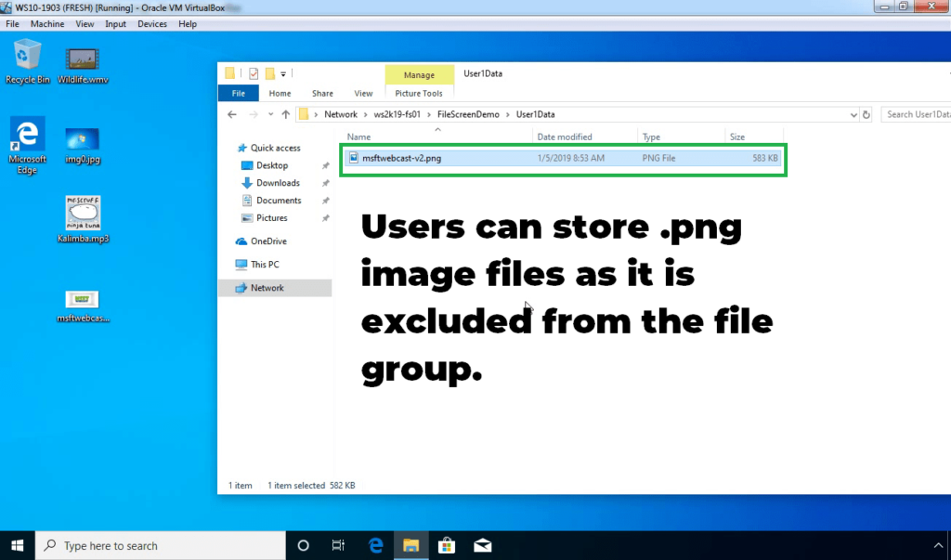Open OneDrive in navigation pane
The image size is (951, 560).
coord(268,241)
